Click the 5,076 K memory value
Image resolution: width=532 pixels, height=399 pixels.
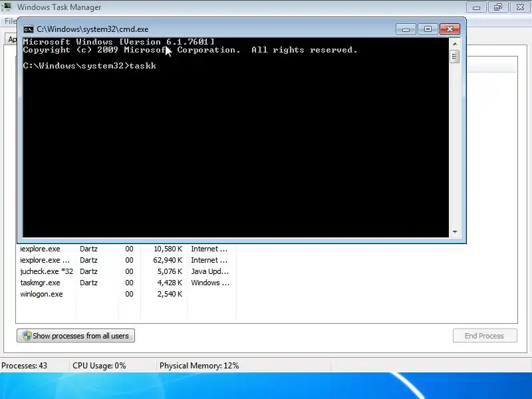170,271
